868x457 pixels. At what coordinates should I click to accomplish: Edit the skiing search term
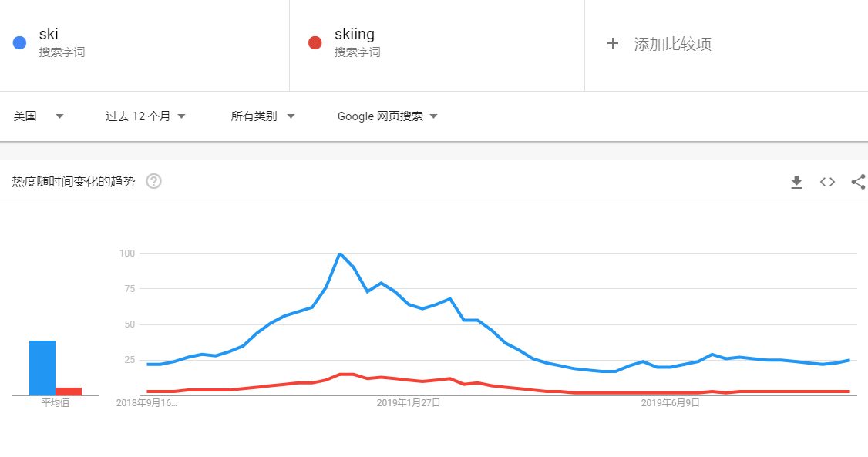click(x=355, y=35)
